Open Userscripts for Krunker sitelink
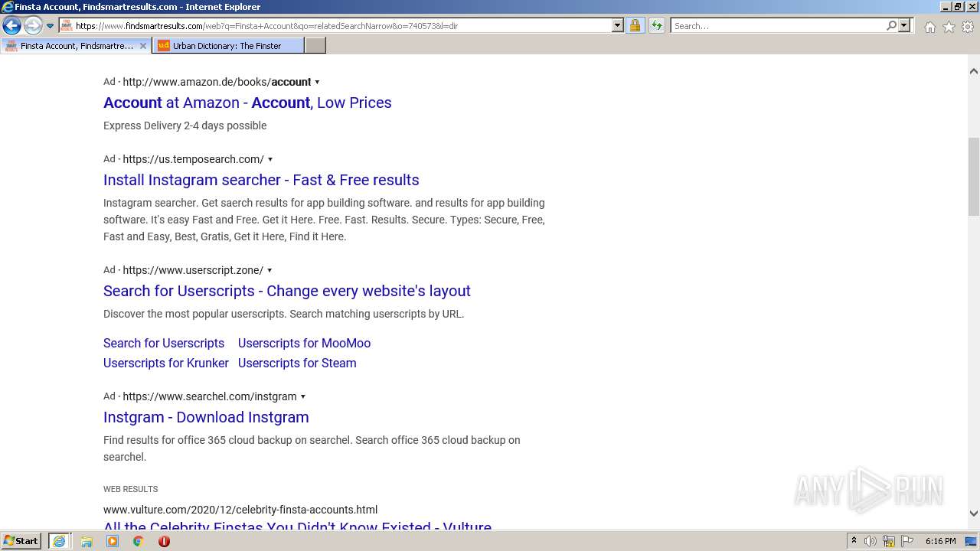 [166, 363]
